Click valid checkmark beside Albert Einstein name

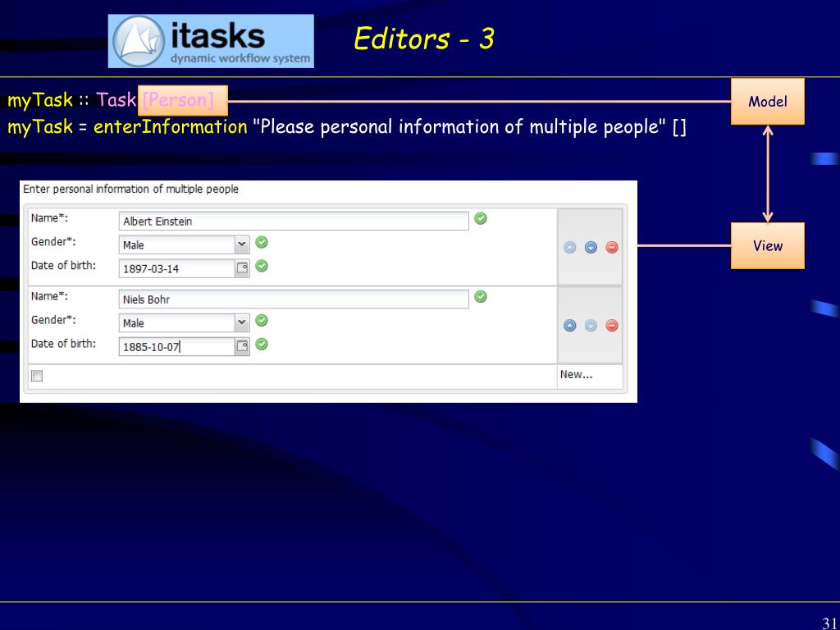click(481, 218)
